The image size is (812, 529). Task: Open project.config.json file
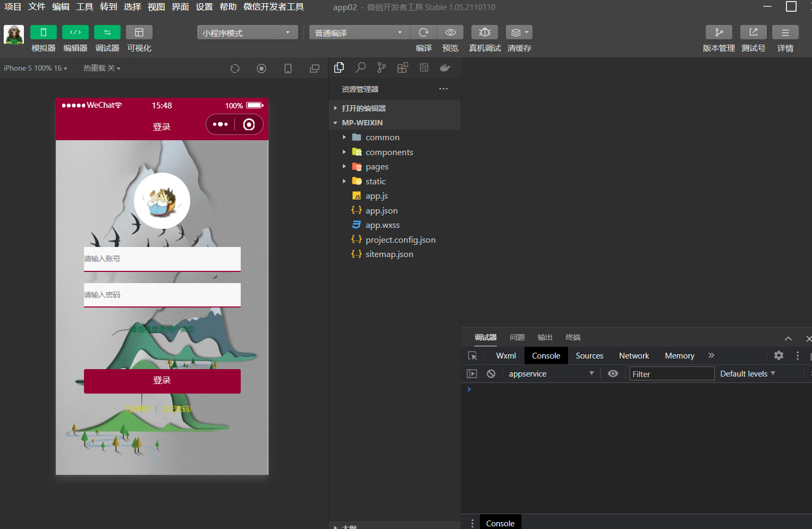pyautogui.click(x=394, y=240)
